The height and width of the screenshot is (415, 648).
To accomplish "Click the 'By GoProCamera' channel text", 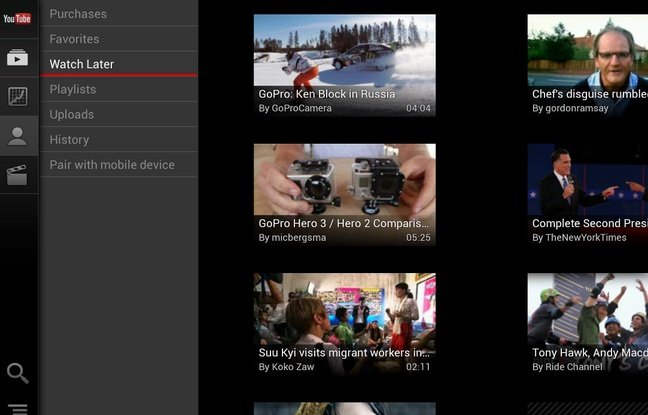I will coord(295,108).
